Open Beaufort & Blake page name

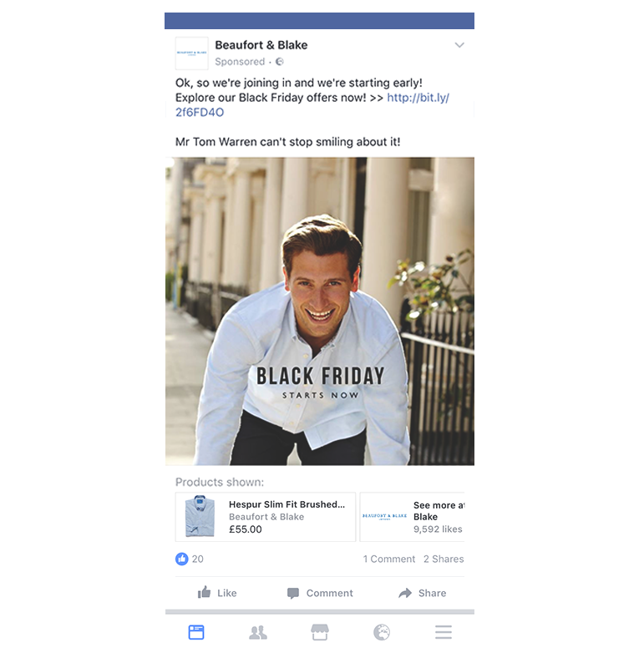click(261, 45)
